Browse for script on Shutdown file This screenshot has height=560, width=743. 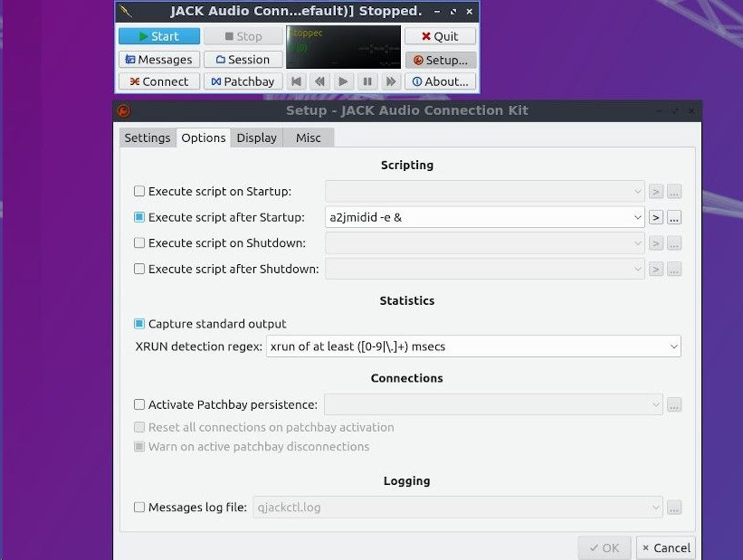coord(674,243)
